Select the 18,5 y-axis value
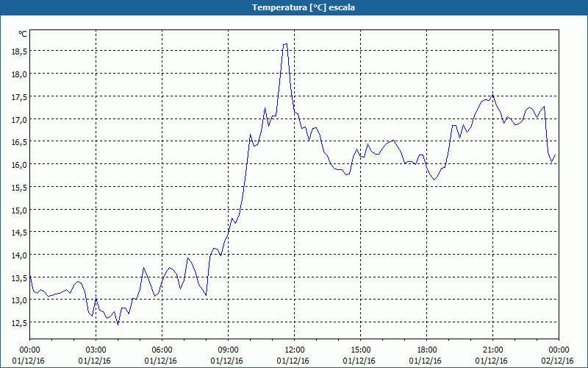The image size is (588, 368). pyautogui.click(x=19, y=52)
